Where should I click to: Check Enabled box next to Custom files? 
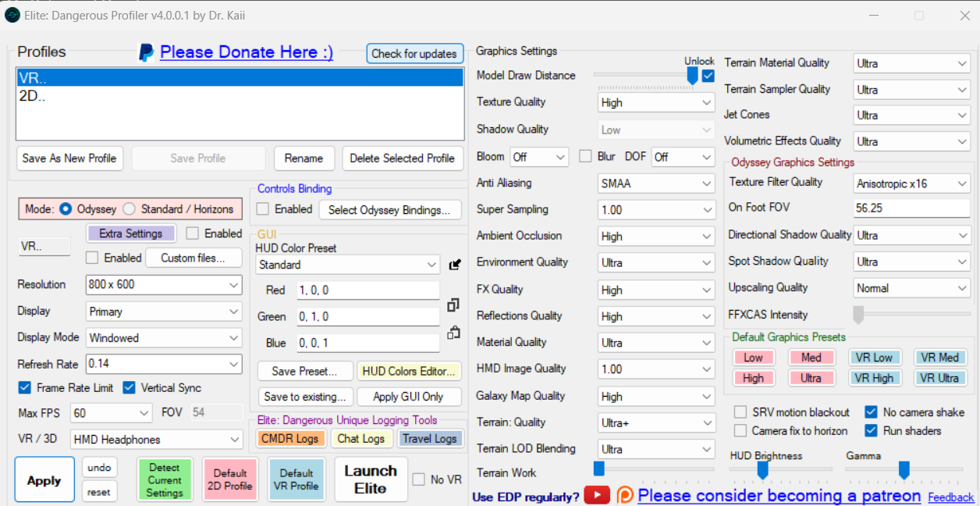coord(92,258)
